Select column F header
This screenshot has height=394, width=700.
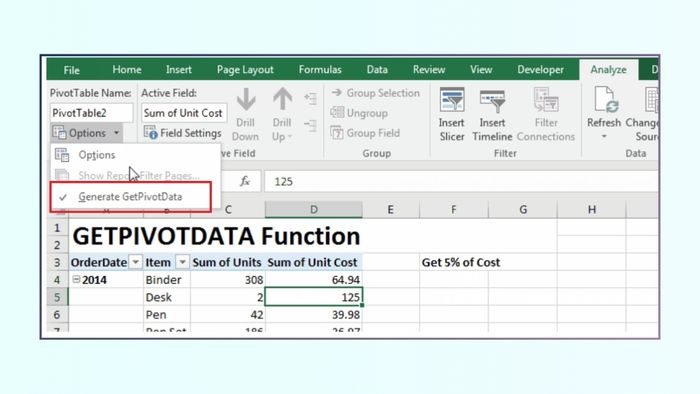coord(454,210)
